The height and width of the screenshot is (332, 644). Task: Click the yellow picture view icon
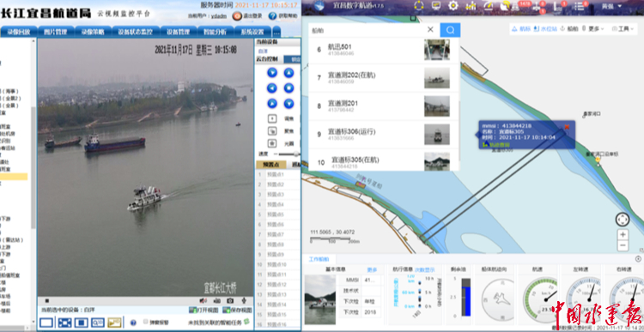click(x=114, y=323)
